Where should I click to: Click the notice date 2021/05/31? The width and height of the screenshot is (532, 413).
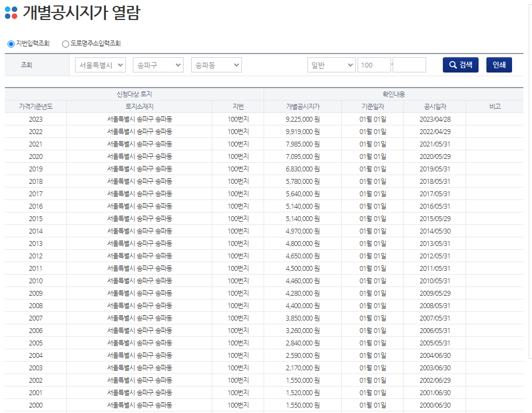(435, 144)
